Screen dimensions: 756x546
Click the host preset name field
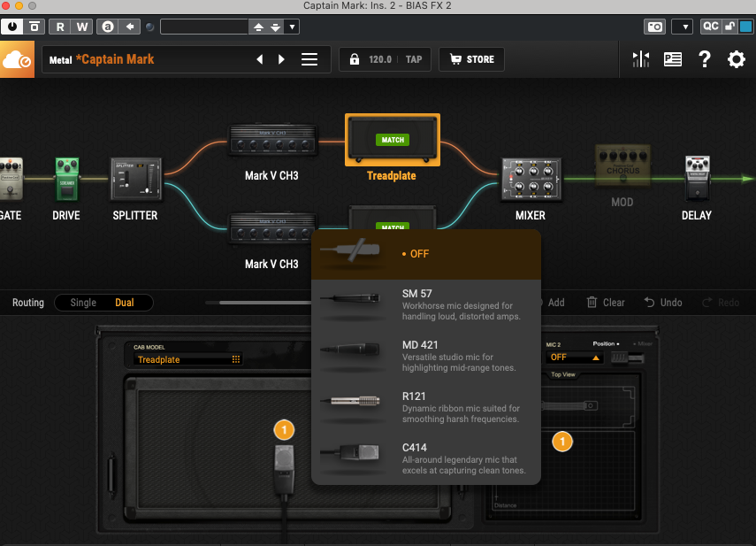pyautogui.click(x=204, y=27)
